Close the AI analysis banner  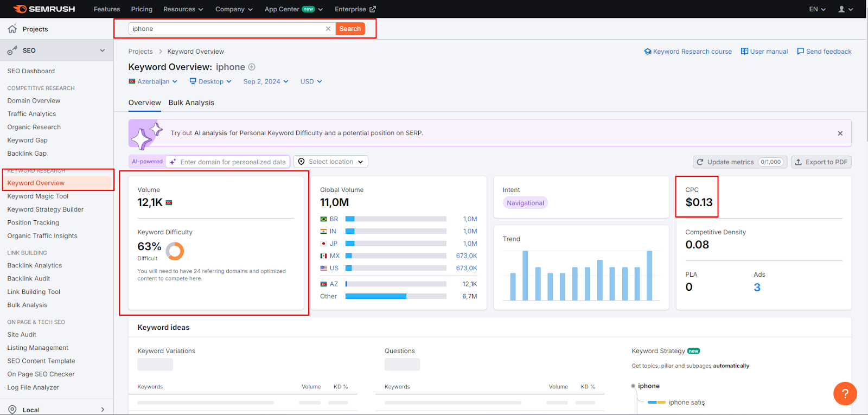tap(840, 133)
